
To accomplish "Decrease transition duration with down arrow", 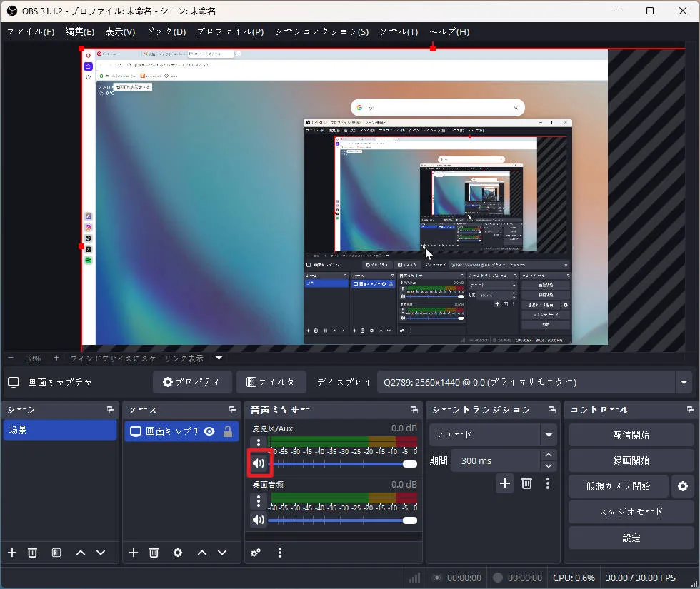I will (549, 465).
